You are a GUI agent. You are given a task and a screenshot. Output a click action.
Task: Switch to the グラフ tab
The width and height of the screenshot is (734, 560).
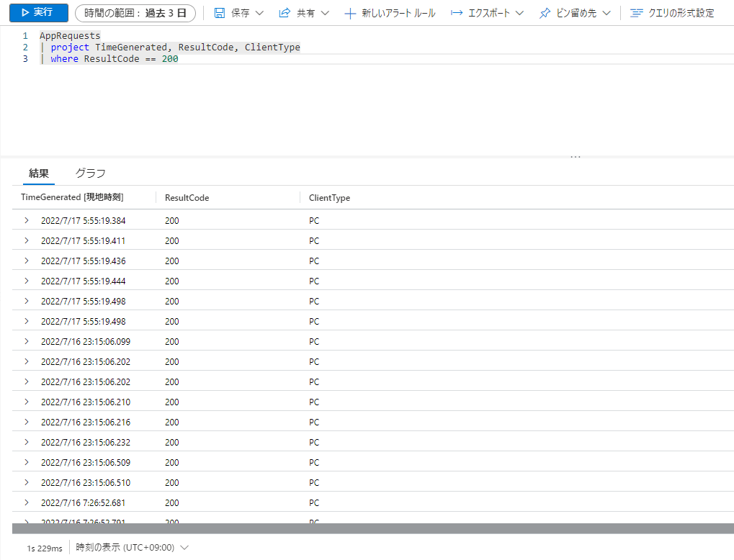pyautogui.click(x=90, y=173)
